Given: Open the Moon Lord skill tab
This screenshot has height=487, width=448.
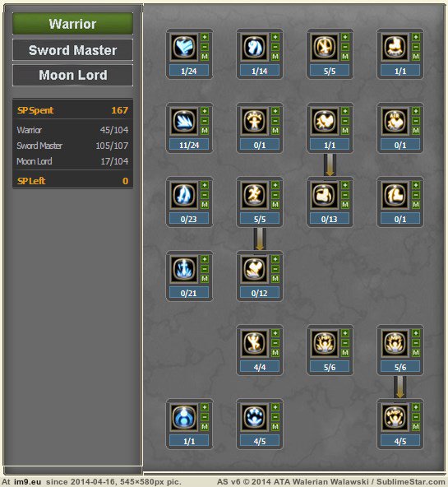Looking at the screenshot, I should 72,75.
